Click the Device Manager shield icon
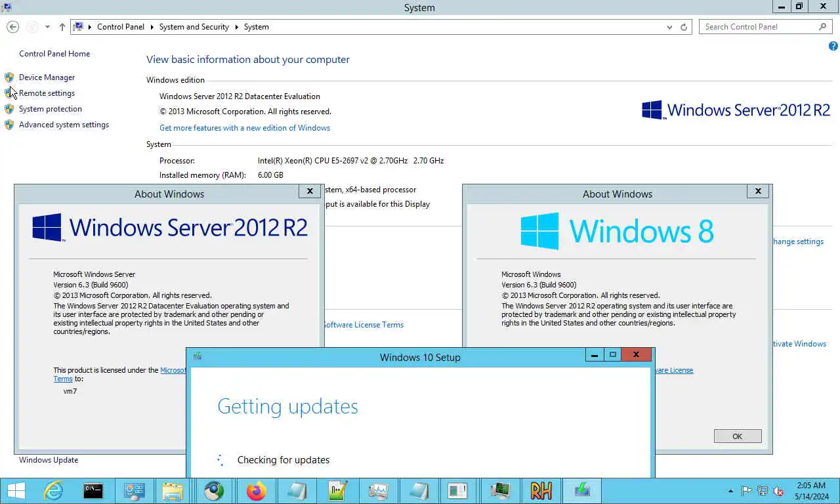840x504 pixels. coord(9,77)
